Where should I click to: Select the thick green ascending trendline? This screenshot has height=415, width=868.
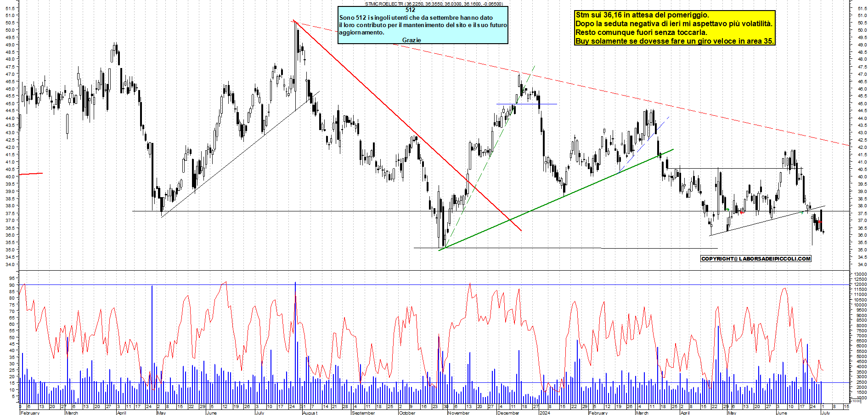tap(556, 199)
